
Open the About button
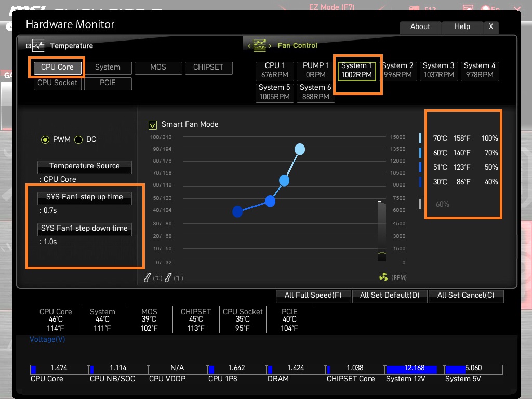coord(420,27)
